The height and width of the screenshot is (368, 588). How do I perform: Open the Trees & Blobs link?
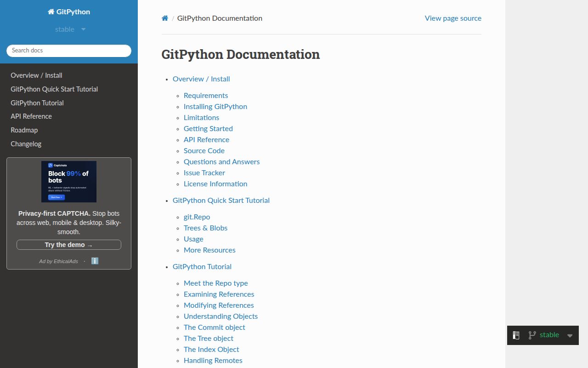[205, 228]
